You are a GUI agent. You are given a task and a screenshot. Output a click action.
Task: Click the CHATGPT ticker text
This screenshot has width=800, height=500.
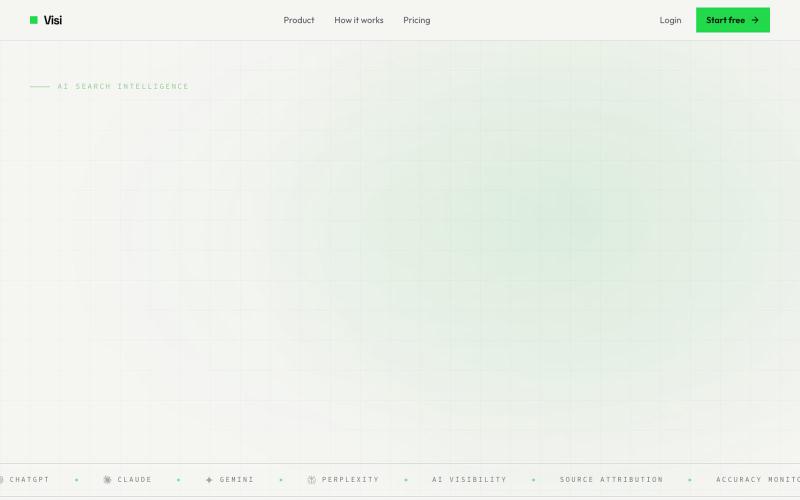coord(30,480)
